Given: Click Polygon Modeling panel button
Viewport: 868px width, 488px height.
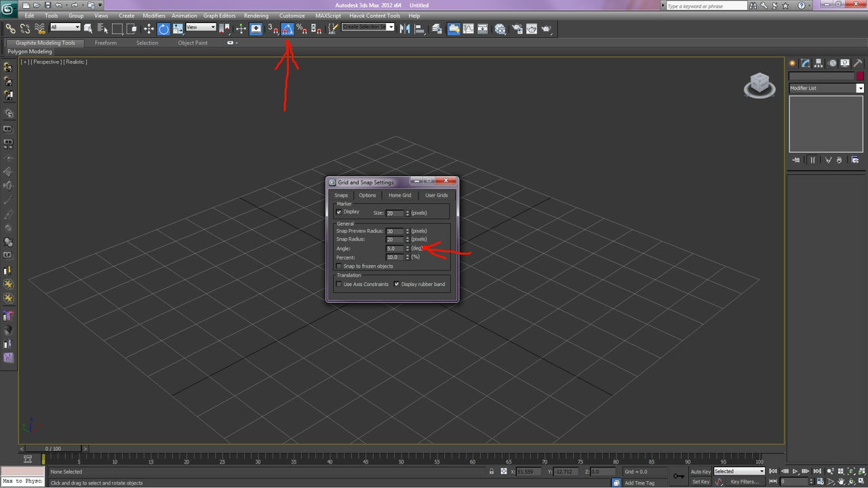Looking at the screenshot, I should point(30,52).
